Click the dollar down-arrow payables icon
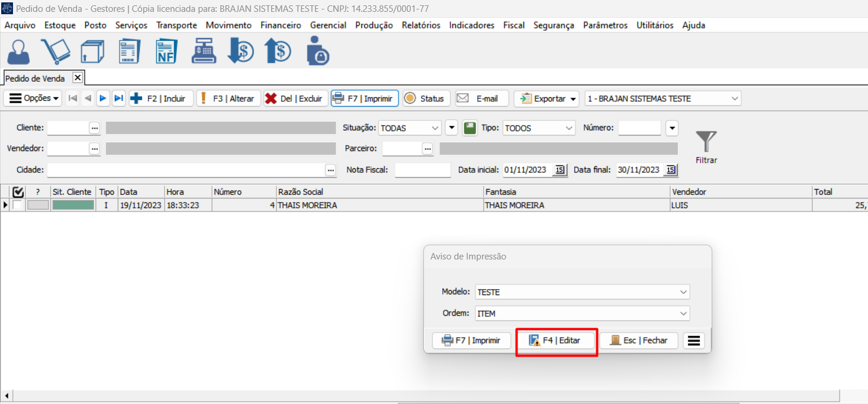 [x=240, y=52]
